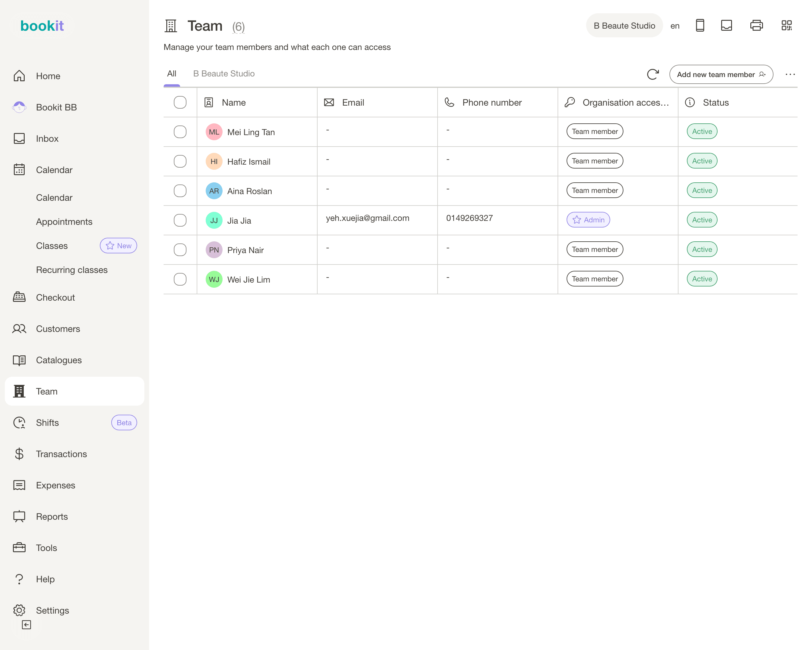The height and width of the screenshot is (650, 812).
Task: Click the Mei Ling Tan ML avatar
Action: [214, 132]
